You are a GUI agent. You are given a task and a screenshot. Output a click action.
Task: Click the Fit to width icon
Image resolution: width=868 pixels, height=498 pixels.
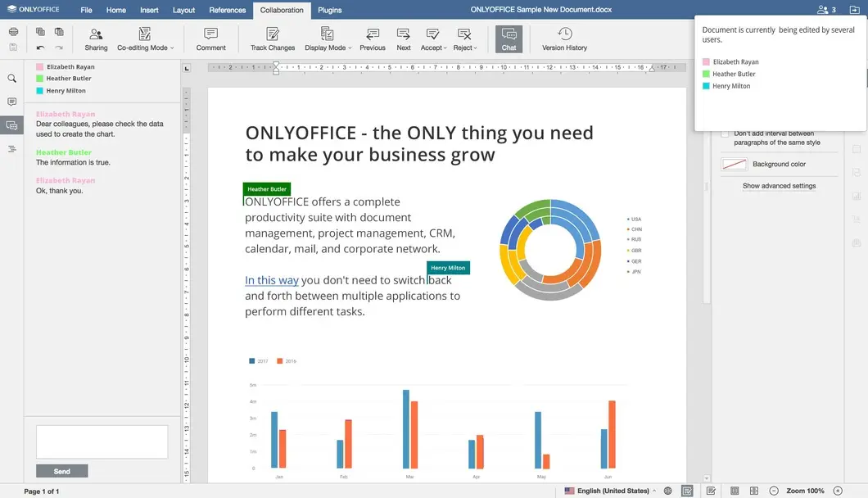(x=754, y=491)
